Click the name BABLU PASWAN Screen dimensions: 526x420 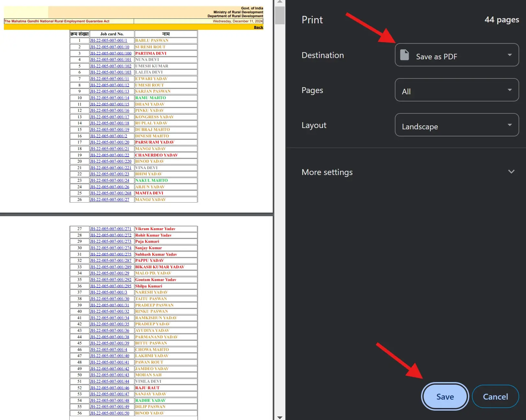tap(152, 41)
